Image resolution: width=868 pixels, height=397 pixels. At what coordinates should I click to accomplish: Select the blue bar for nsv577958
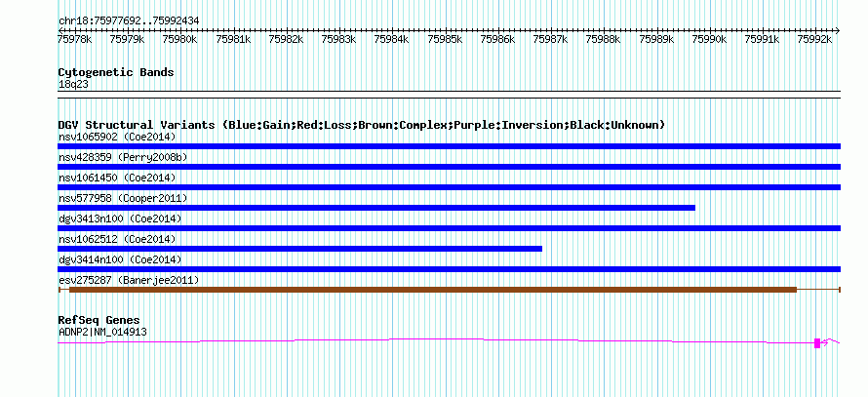pos(376,208)
